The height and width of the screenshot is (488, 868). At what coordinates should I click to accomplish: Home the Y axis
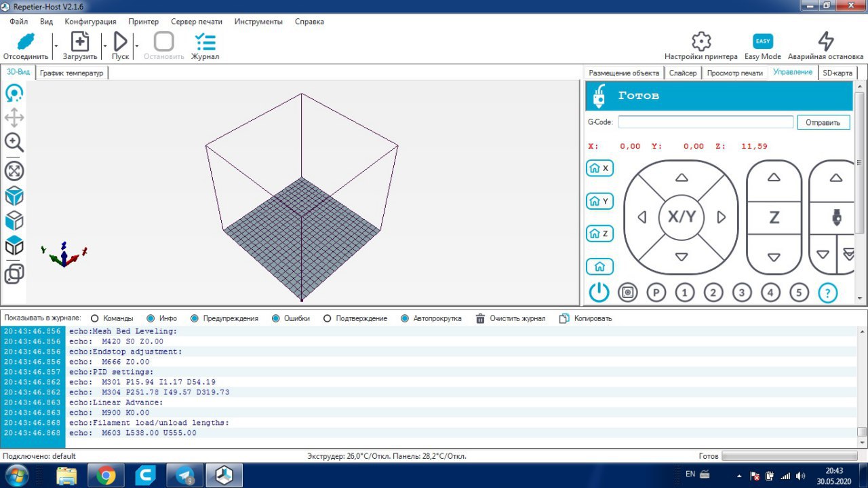coord(599,201)
